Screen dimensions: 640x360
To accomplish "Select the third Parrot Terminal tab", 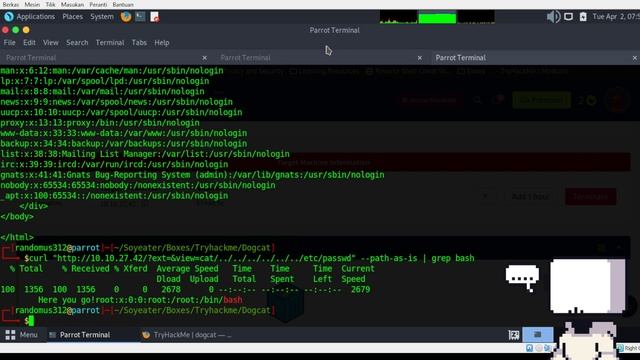I will click(x=535, y=58).
